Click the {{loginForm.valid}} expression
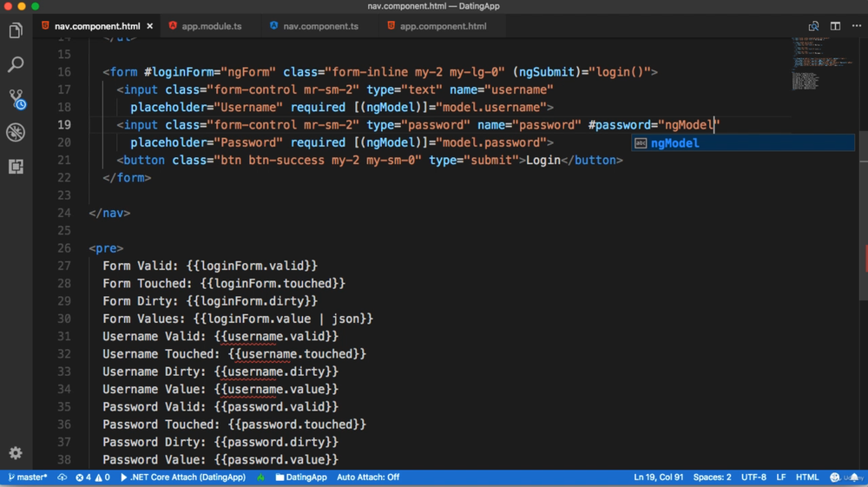Image resolution: width=868 pixels, height=487 pixels. pyautogui.click(x=252, y=266)
